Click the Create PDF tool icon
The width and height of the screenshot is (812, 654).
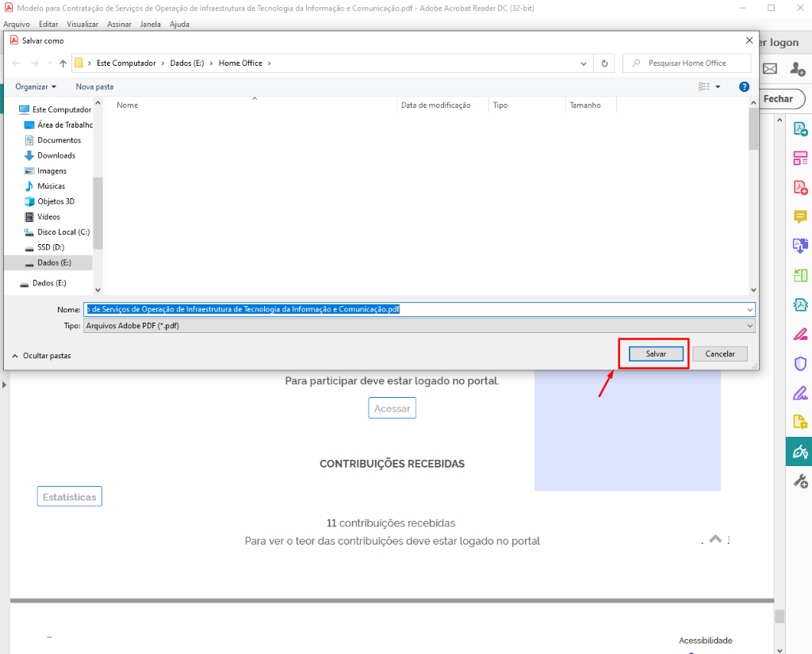(x=800, y=187)
